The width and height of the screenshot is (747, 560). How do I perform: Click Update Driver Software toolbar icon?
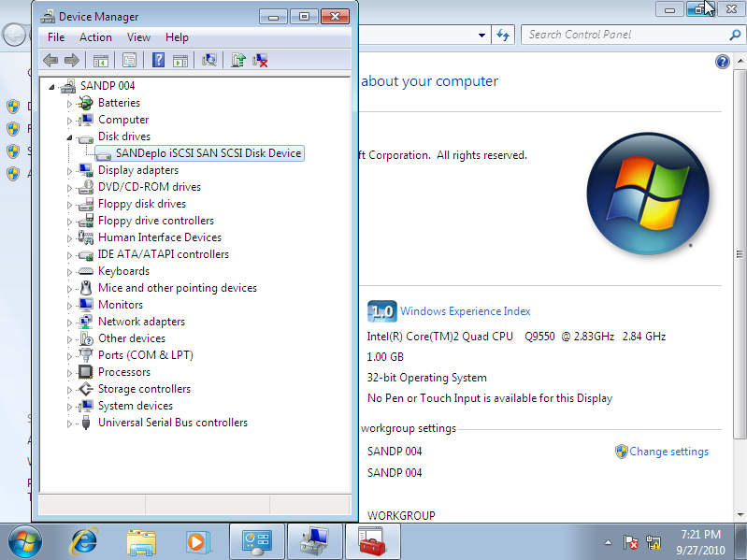(x=238, y=60)
